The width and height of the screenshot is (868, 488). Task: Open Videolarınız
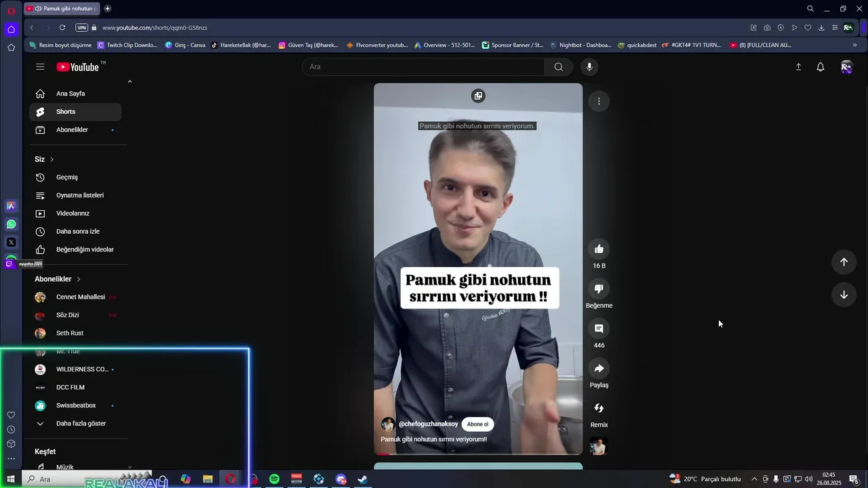click(x=75, y=213)
